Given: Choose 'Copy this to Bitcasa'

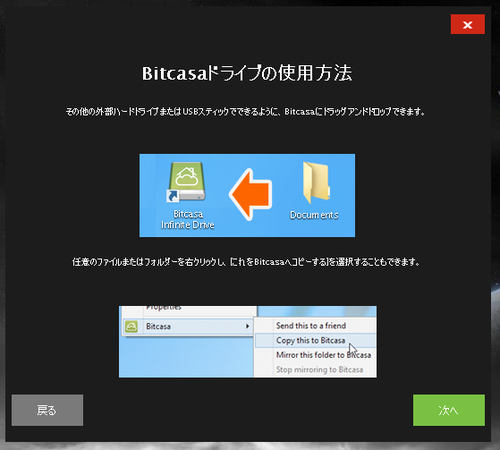Looking at the screenshot, I should (x=315, y=340).
